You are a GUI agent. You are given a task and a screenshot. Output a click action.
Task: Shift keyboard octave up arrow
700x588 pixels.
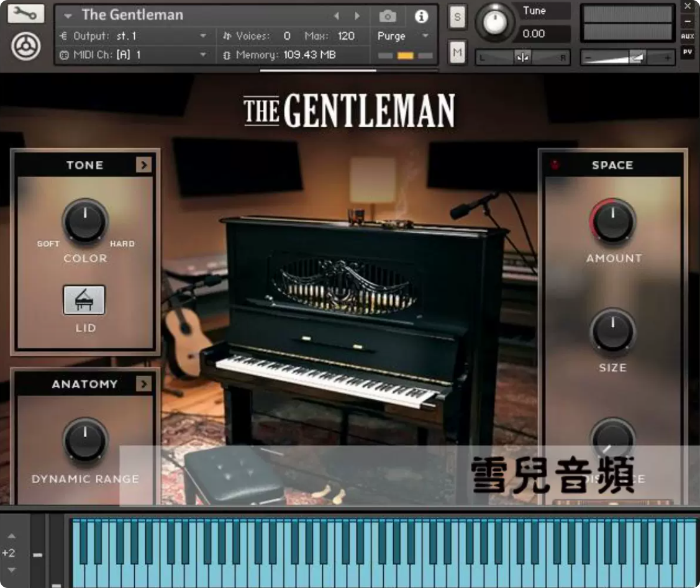[x=12, y=536]
